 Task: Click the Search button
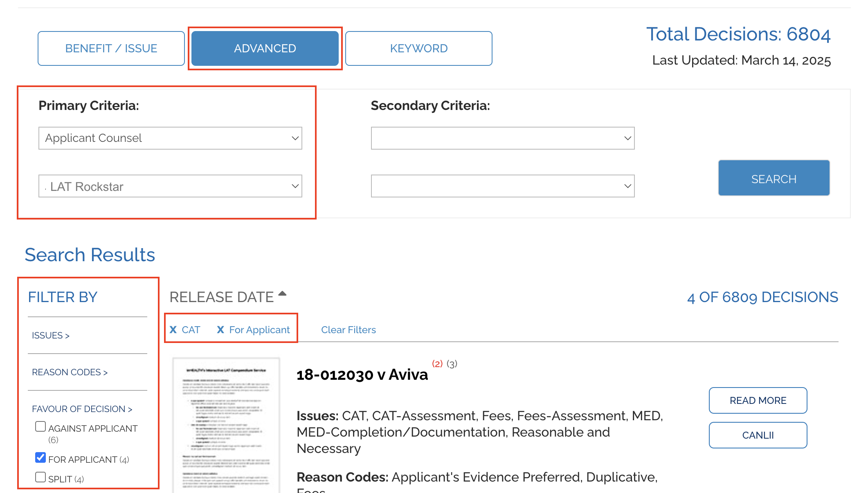coord(774,178)
